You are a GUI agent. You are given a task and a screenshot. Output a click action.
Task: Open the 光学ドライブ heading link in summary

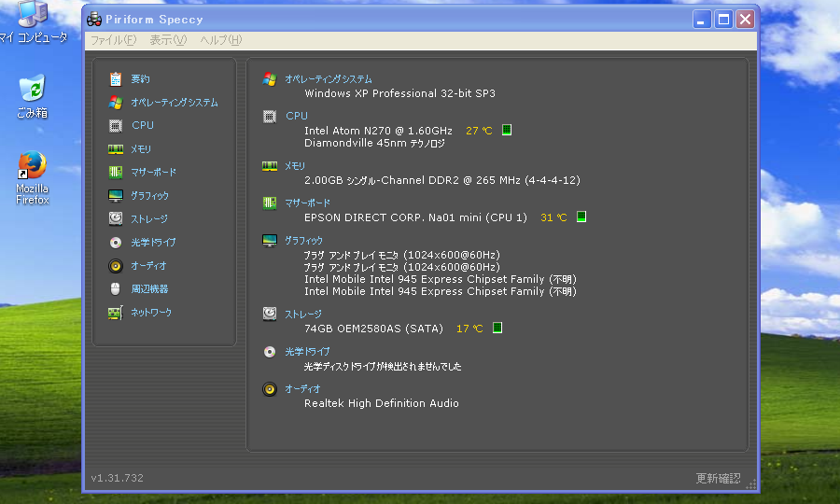click(x=307, y=351)
